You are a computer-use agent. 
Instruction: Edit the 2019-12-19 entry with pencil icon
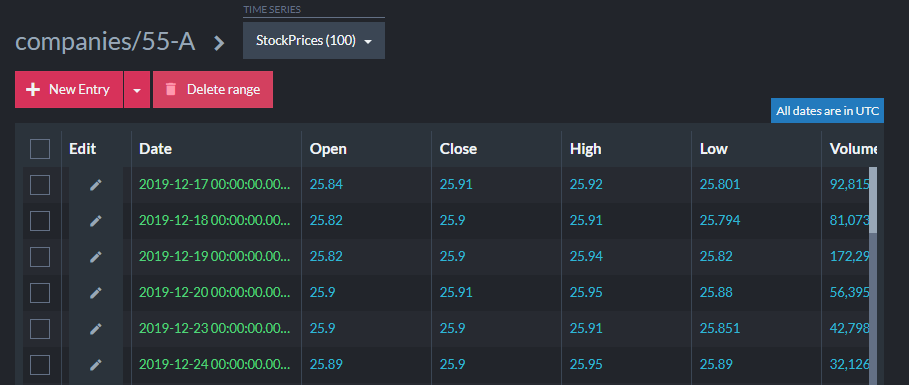pyautogui.click(x=96, y=257)
